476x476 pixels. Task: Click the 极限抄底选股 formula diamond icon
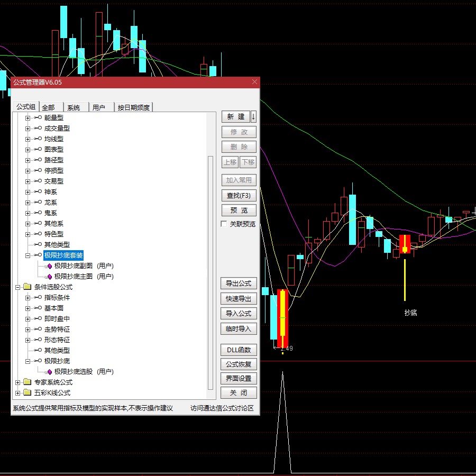50,372
